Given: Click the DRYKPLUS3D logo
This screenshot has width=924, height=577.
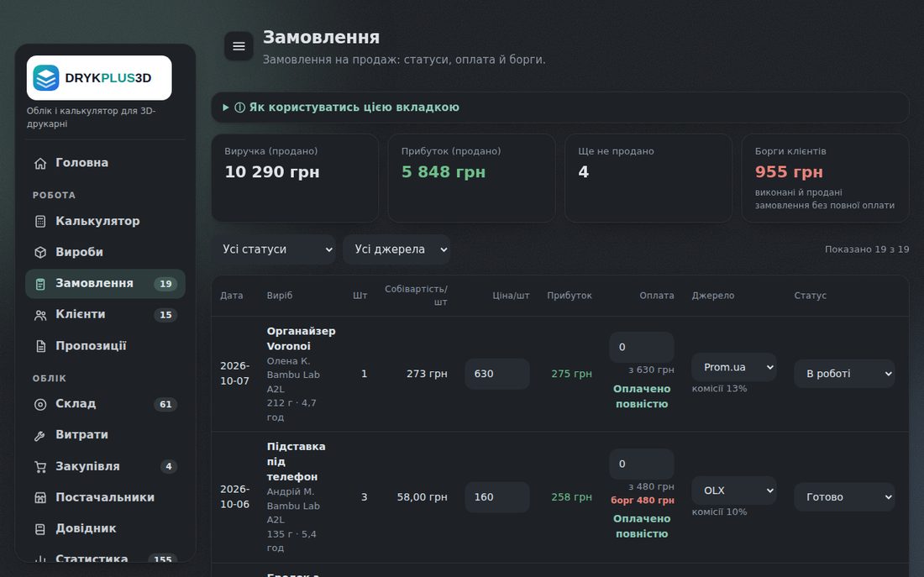Looking at the screenshot, I should point(99,78).
